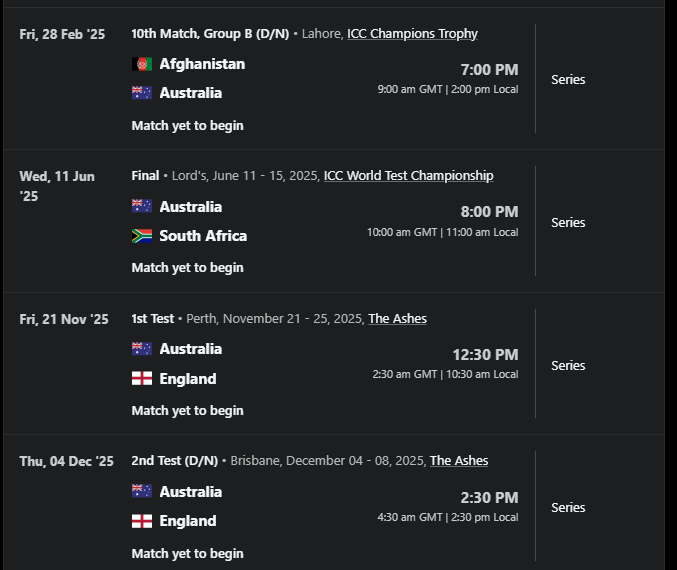
Task: Click Australia flag in 1st Test match
Action: click(142, 349)
